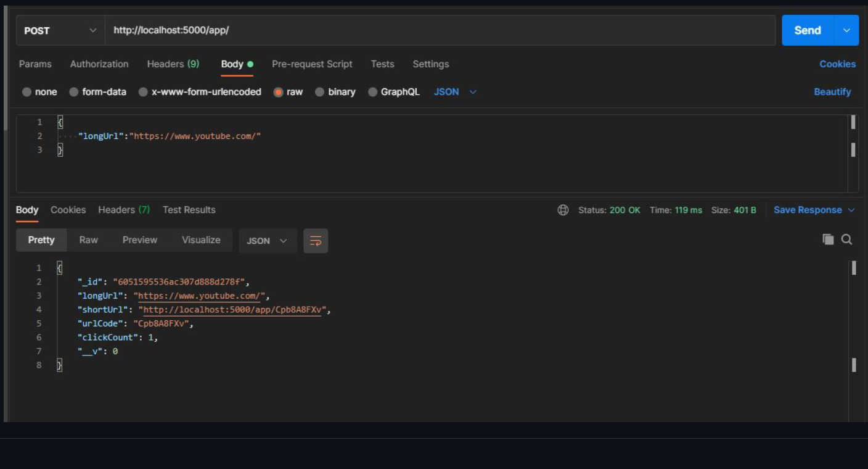Open the Cookies link at the top right
This screenshot has width=868, height=469.
pyautogui.click(x=837, y=64)
